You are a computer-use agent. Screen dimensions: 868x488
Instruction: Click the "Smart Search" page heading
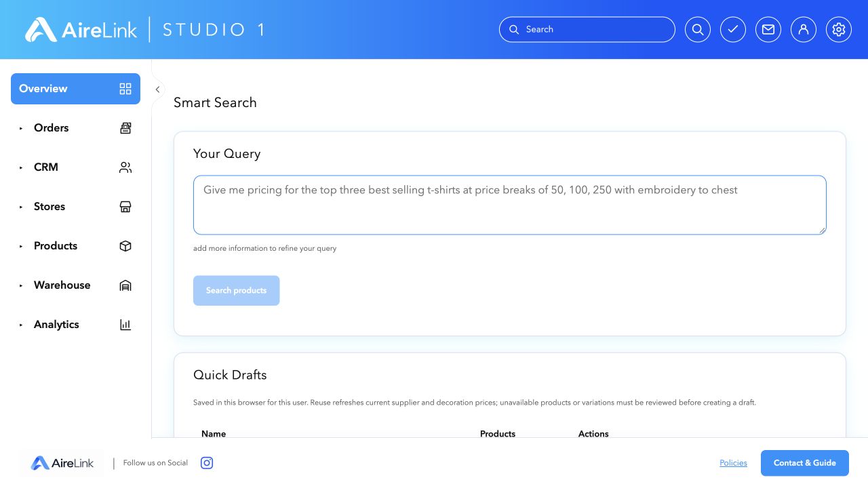tap(215, 102)
